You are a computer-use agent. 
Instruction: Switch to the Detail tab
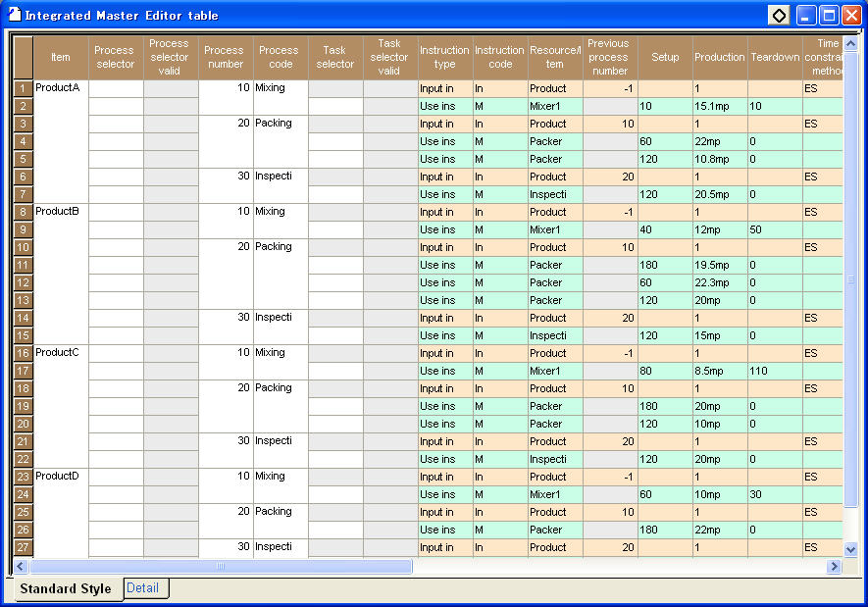[x=143, y=588]
